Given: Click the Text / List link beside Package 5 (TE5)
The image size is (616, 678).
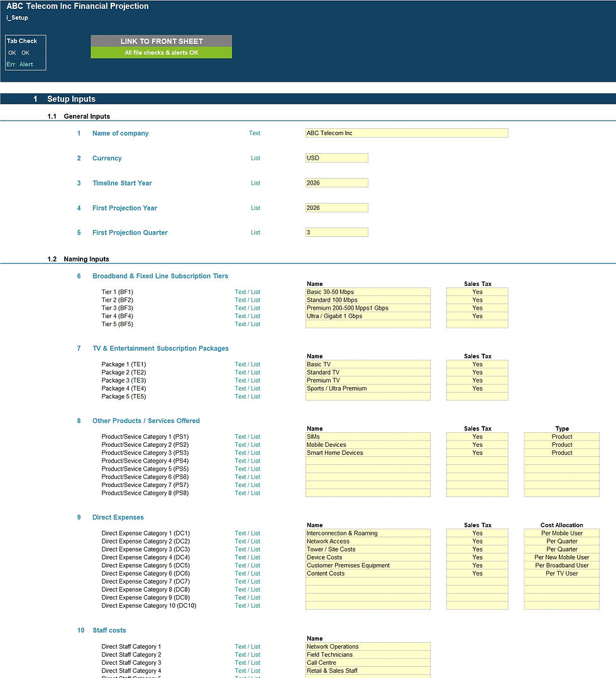Looking at the screenshot, I should 247,396.
